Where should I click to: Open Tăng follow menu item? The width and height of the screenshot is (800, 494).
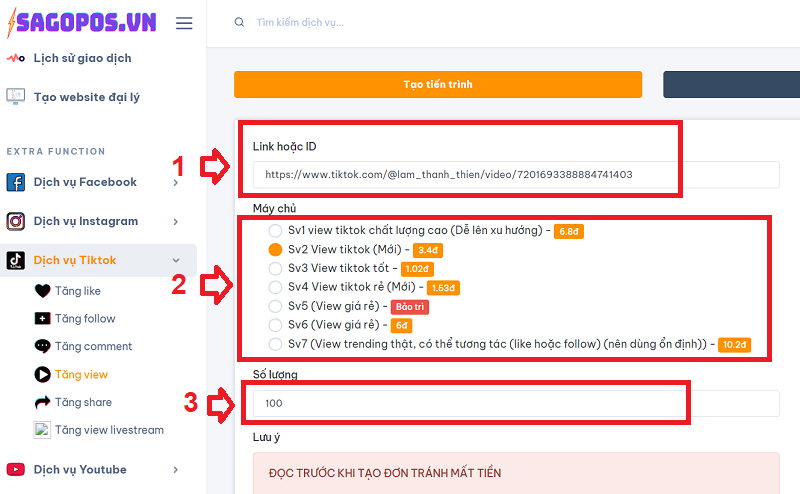[x=85, y=319]
